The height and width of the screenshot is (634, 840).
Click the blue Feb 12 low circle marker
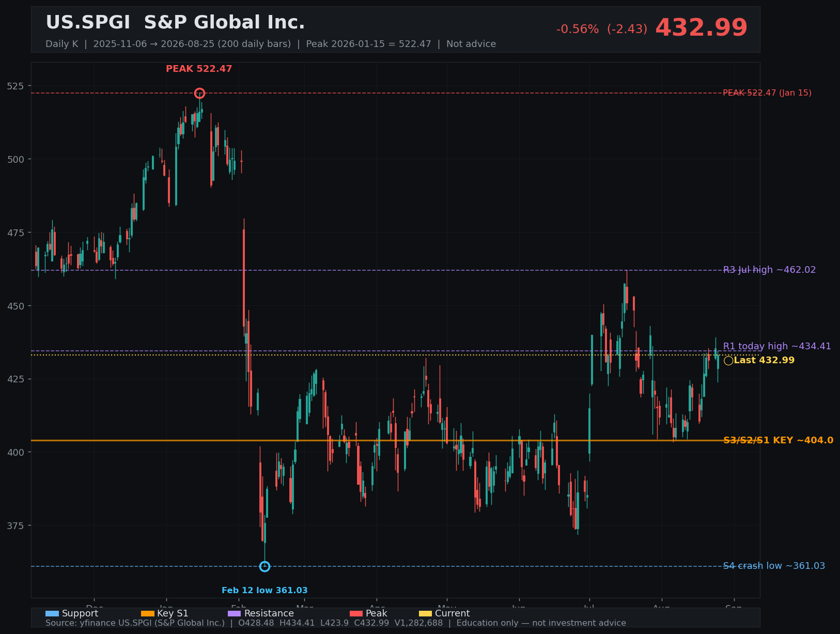265,566
